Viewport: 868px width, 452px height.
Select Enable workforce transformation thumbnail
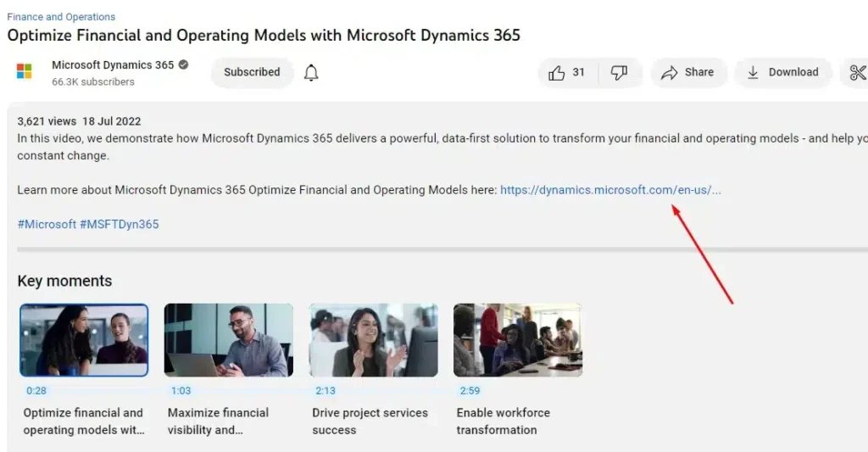(518, 340)
